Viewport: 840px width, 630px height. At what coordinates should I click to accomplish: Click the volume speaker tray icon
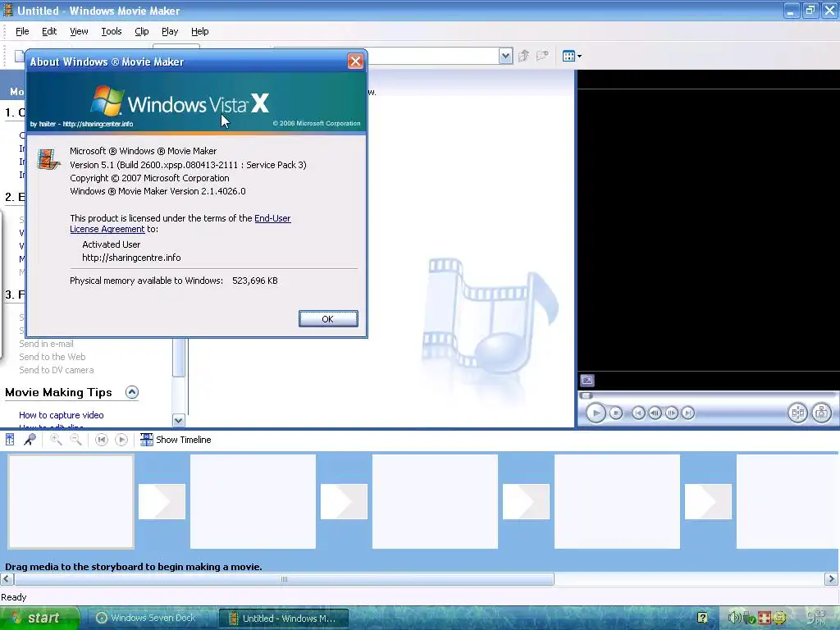(734, 618)
